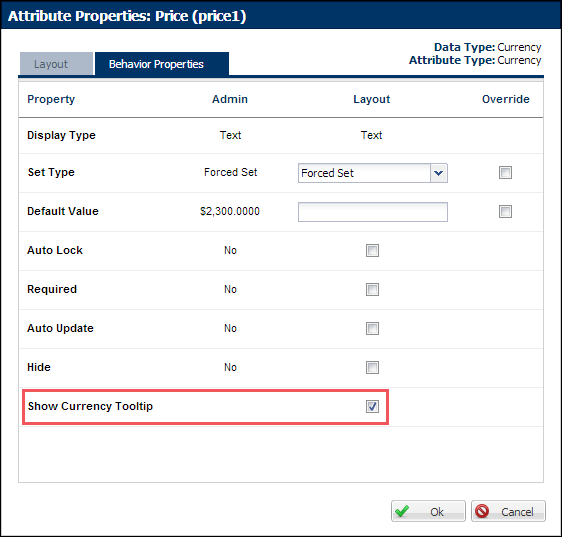The height and width of the screenshot is (537, 562).
Task: Enable the Auto Update checkbox
Action: click(x=372, y=328)
